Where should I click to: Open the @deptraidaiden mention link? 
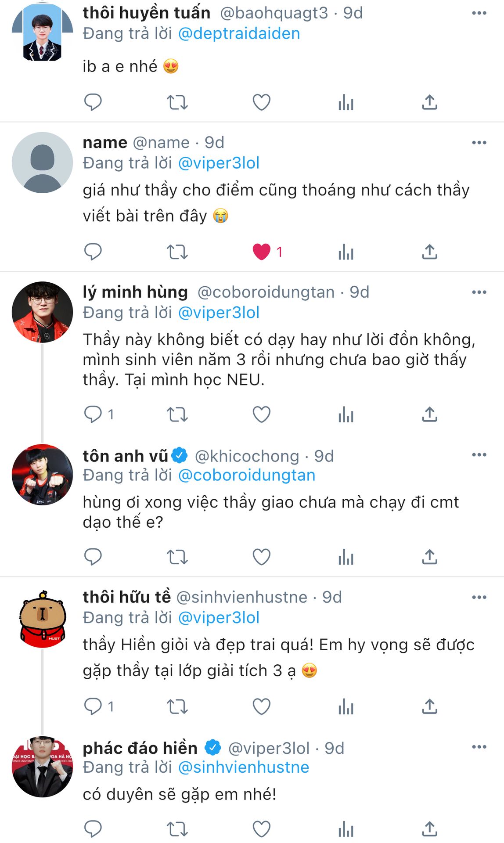[x=239, y=34]
